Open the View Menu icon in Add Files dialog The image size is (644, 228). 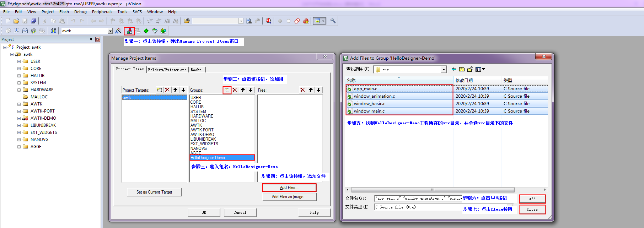(480, 69)
